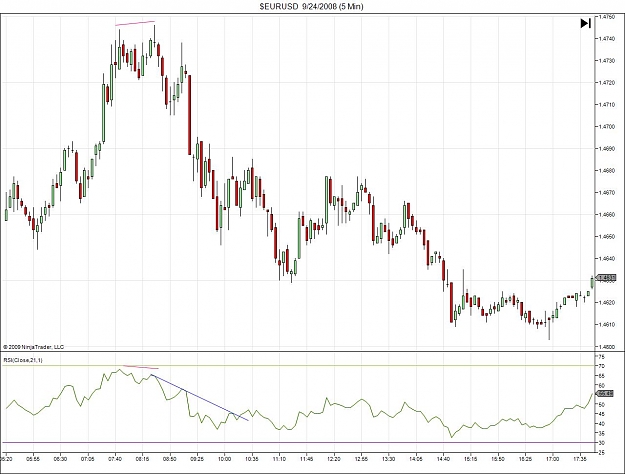Select the blue descending trend line on RSI
This screenshot has height=474, width=625.
[x=199, y=397]
